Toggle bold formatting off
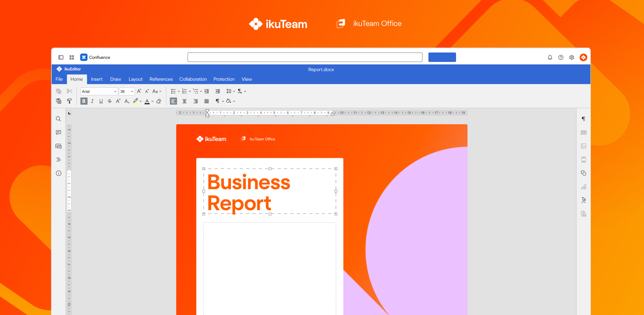Image resolution: width=644 pixels, height=315 pixels. (84, 101)
